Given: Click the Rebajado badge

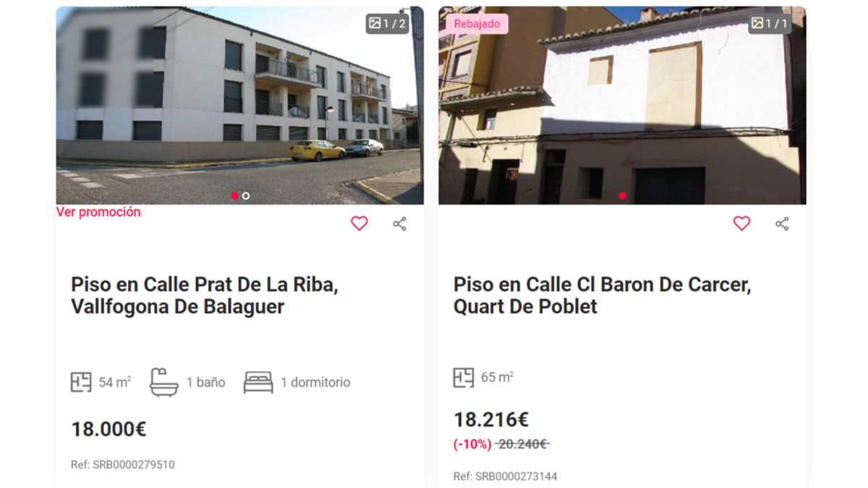Looking at the screenshot, I should (x=477, y=24).
